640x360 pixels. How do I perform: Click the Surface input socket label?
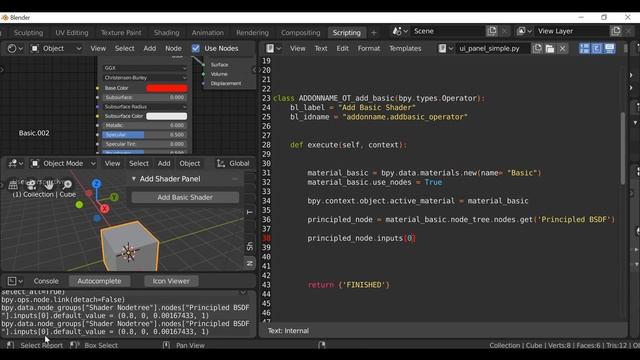pyautogui.click(x=219, y=64)
